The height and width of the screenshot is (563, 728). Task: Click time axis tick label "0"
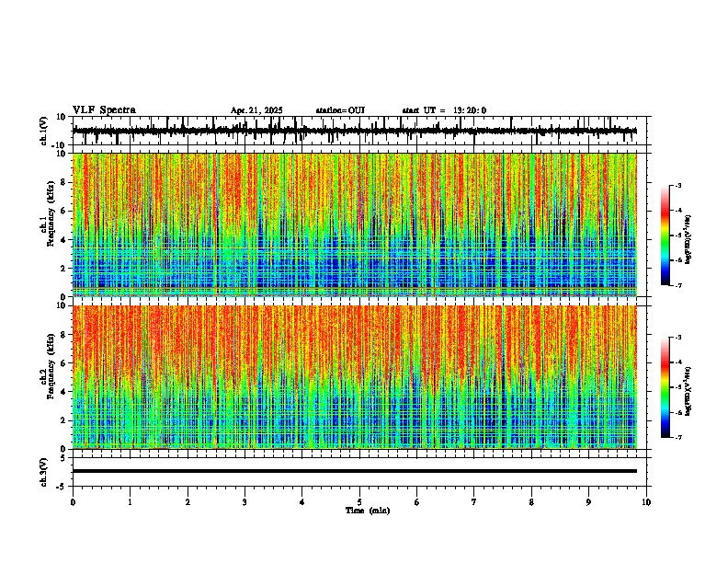pos(73,502)
